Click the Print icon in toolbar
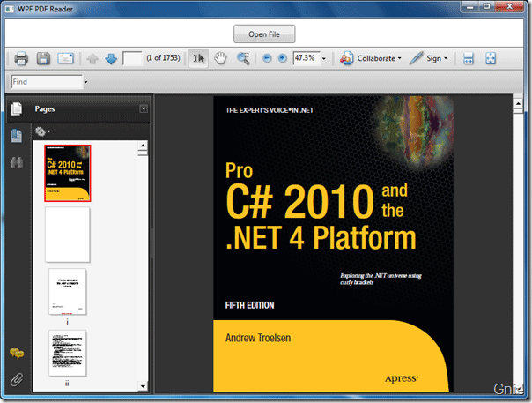Screen dimensions: 532x403 [22, 59]
